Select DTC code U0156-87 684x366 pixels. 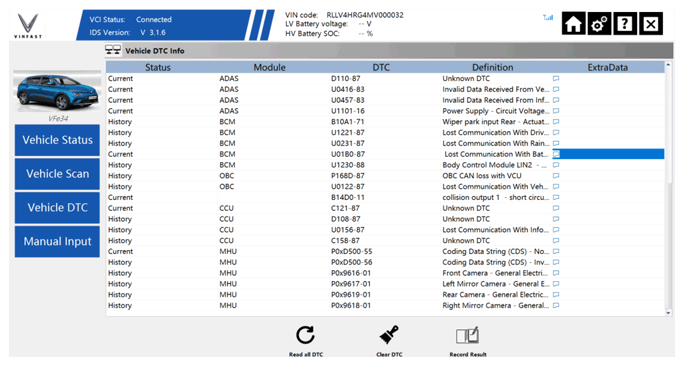tap(348, 230)
